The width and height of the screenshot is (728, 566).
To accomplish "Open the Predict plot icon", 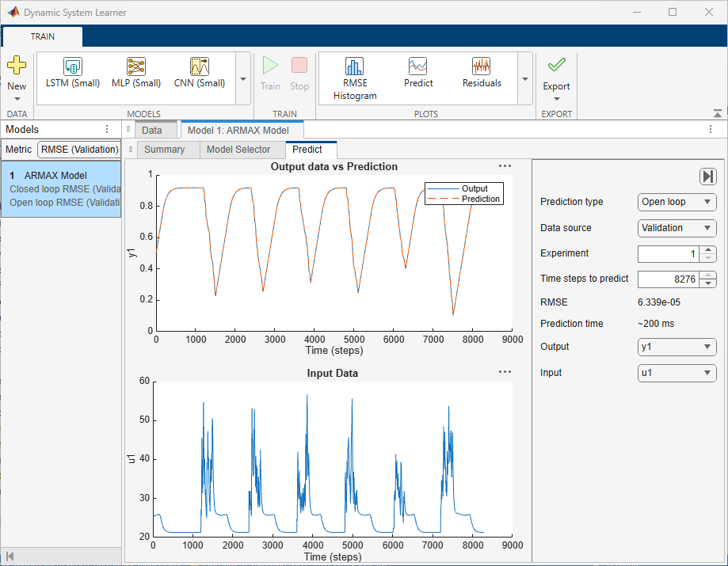I will click(x=417, y=66).
